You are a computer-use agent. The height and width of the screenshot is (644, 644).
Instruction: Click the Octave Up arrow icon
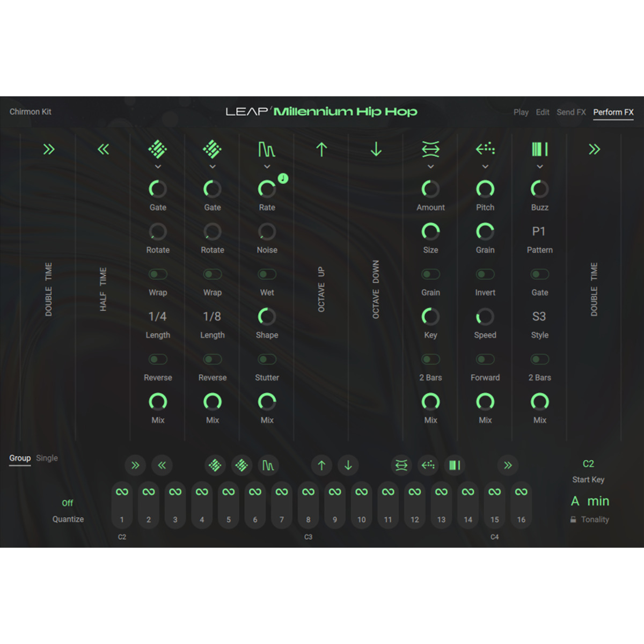[x=321, y=149]
